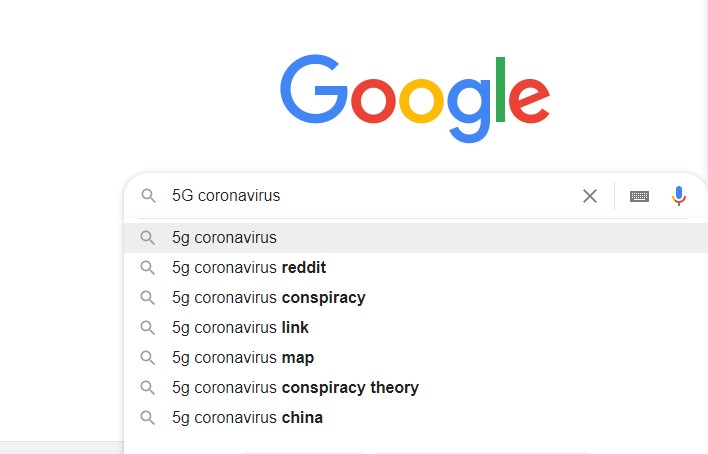Click the magnifier icon beside the reddit suggestion

point(147,267)
